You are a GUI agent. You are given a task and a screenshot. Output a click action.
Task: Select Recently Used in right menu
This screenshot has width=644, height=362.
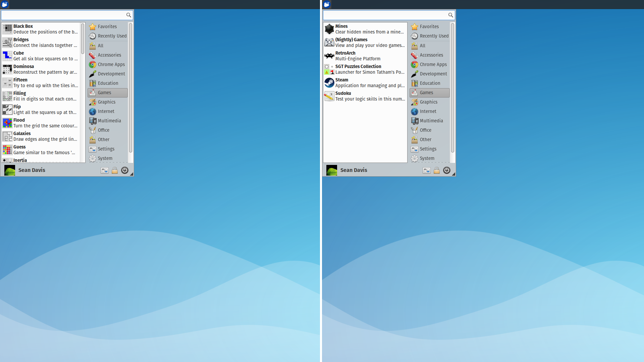click(434, 36)
